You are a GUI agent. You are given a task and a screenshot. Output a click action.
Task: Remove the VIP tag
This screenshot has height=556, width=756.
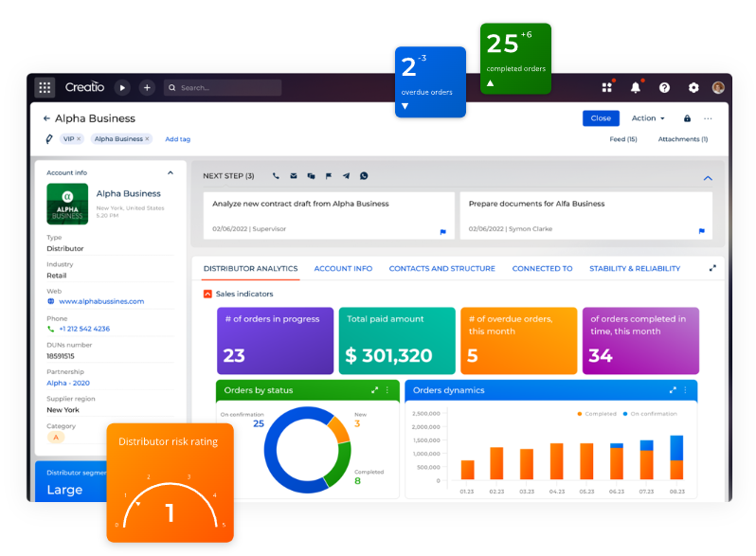pyautogui.click(x=79, y=139)
